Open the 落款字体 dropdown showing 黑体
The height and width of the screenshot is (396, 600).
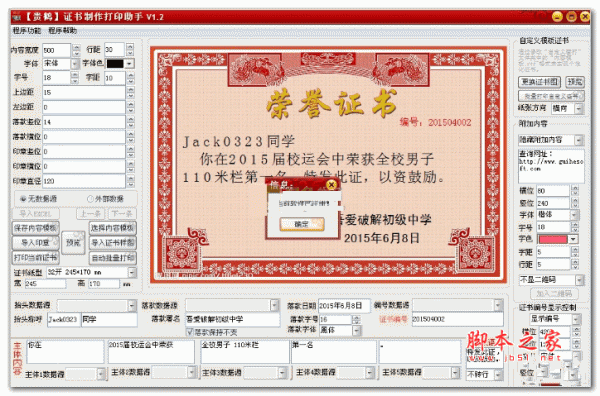pyautogui.click(x=356, y=330)
